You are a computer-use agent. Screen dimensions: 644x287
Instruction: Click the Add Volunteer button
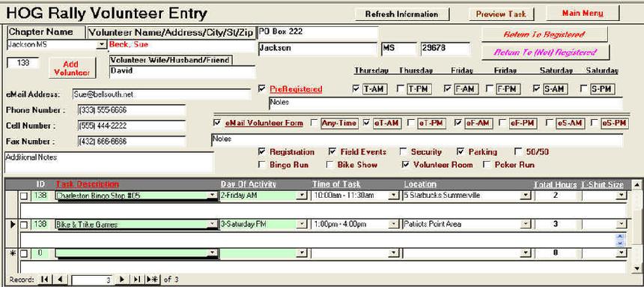[72, 68]
